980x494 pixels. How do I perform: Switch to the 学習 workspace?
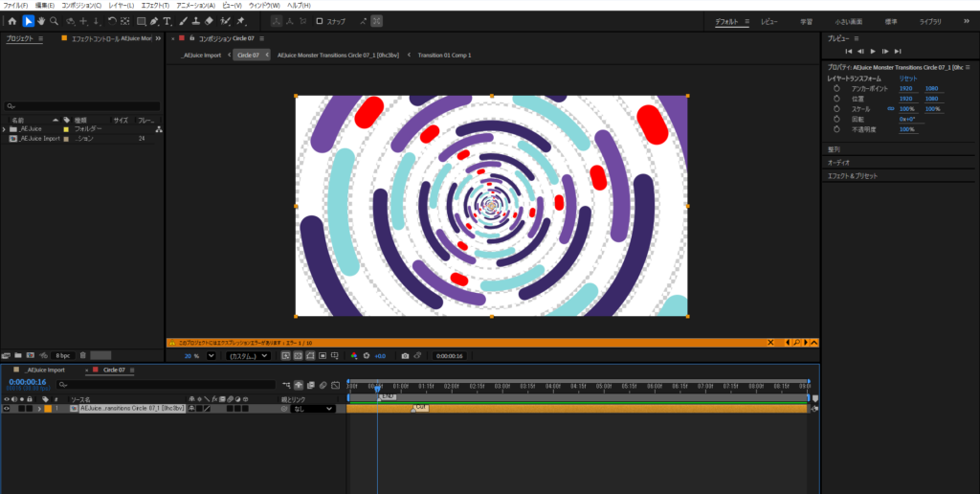click(806, 21)
